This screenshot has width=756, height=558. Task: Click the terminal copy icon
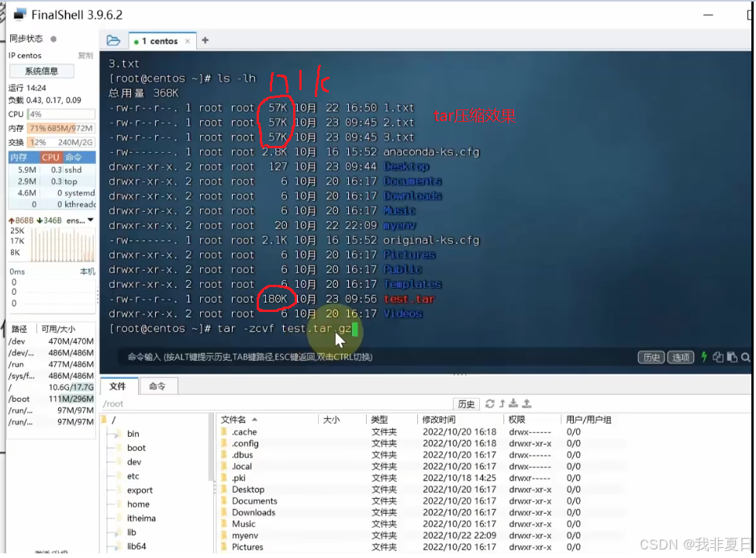718,357
